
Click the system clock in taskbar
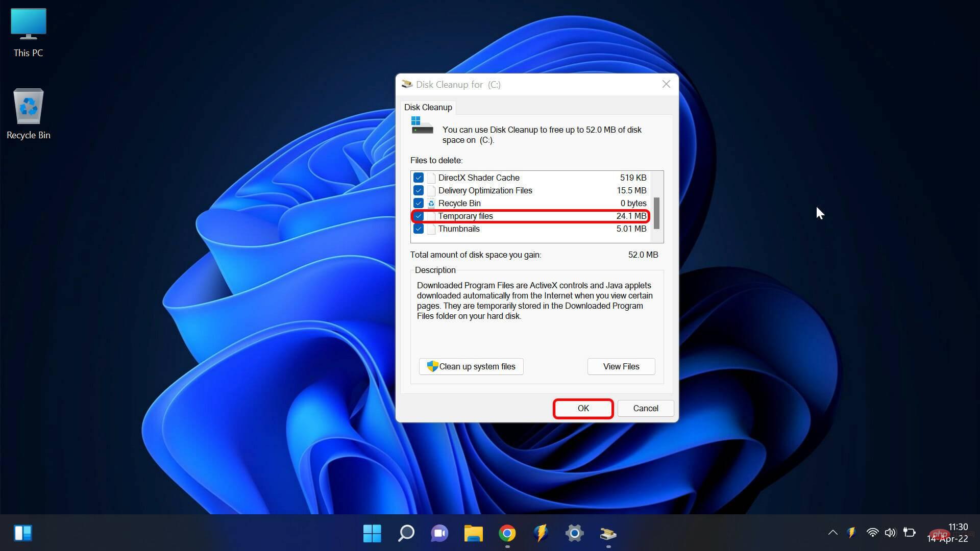953,533
